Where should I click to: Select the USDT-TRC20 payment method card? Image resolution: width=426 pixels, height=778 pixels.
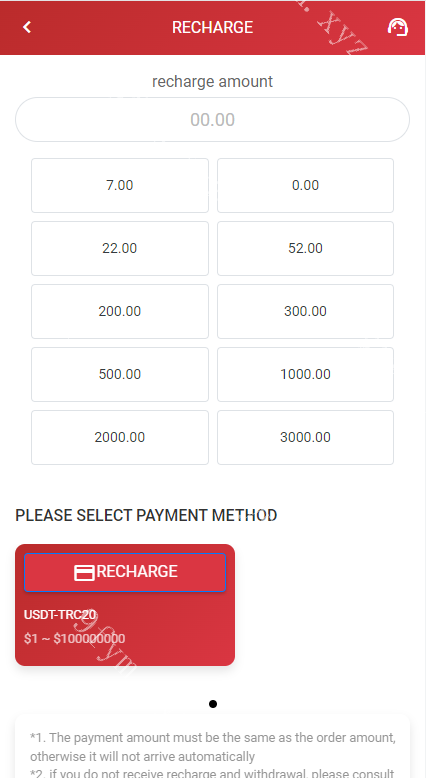point(125,605)
